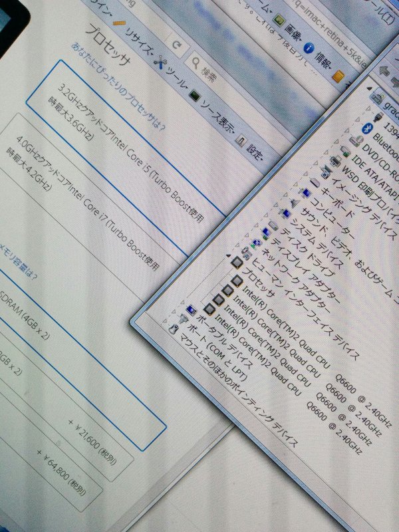Click the ヒューマン インターフェイス デバイス icon

246,253
